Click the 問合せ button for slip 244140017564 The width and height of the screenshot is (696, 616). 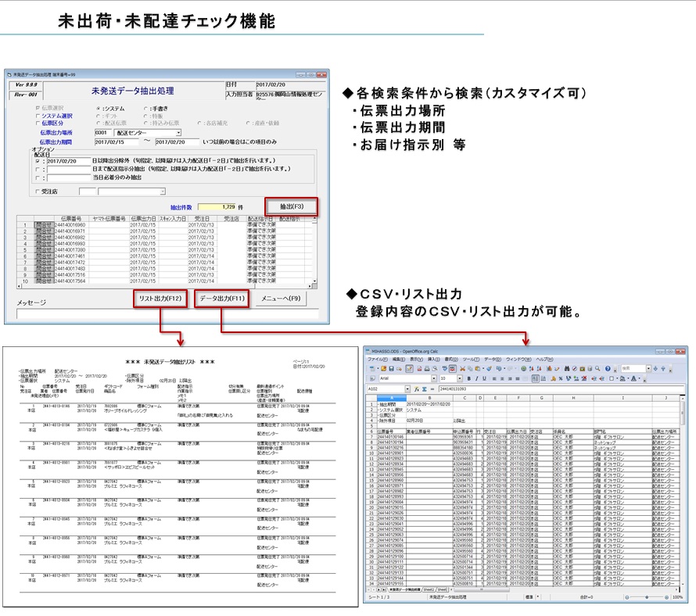click(x=44, y=281)
